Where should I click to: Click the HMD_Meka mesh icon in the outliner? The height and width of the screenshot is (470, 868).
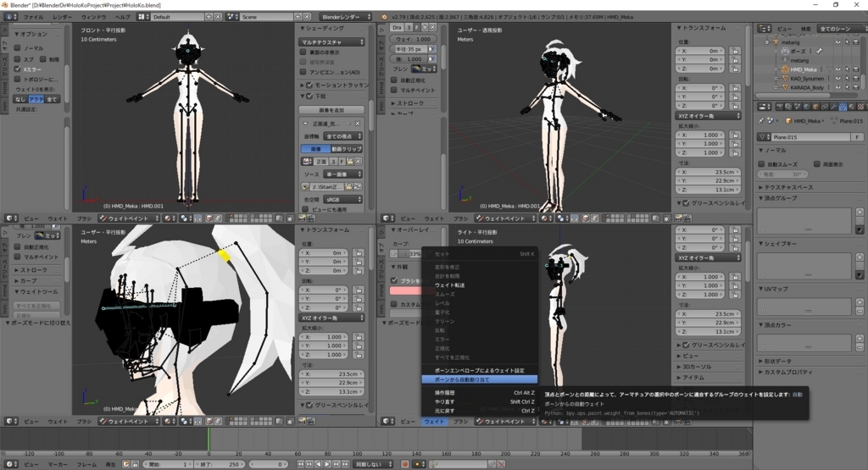coord(785,69)
